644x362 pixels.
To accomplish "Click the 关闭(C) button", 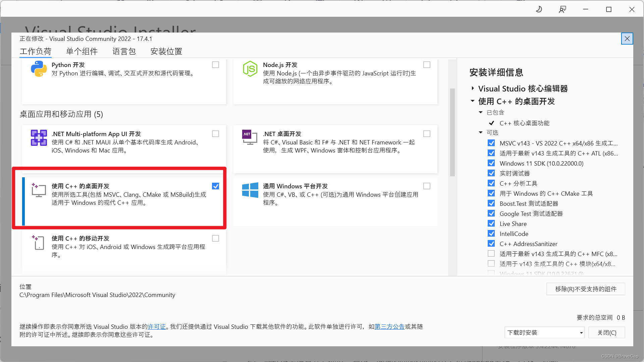I will click(607, 333).
